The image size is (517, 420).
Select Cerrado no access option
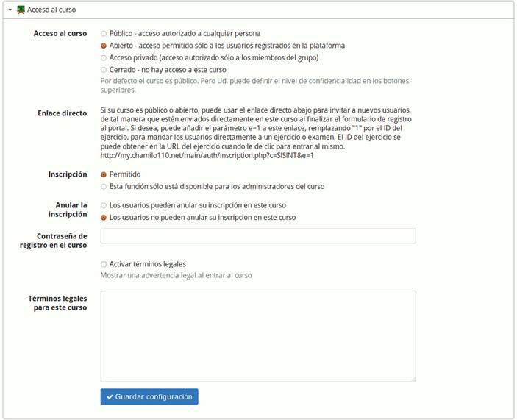pyautogui.click(x=104, y=70)
